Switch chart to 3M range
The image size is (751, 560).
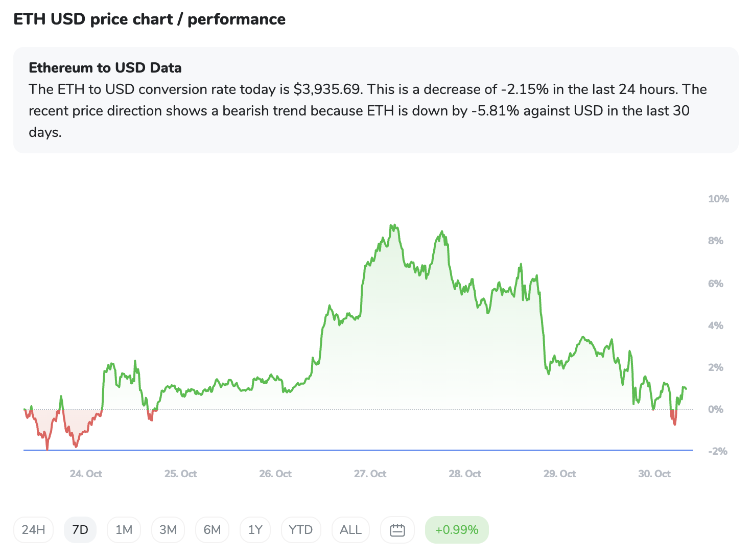168,530
